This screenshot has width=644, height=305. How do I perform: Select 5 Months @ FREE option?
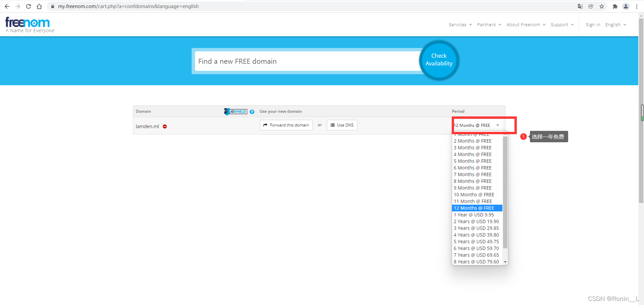pos(477,161)
